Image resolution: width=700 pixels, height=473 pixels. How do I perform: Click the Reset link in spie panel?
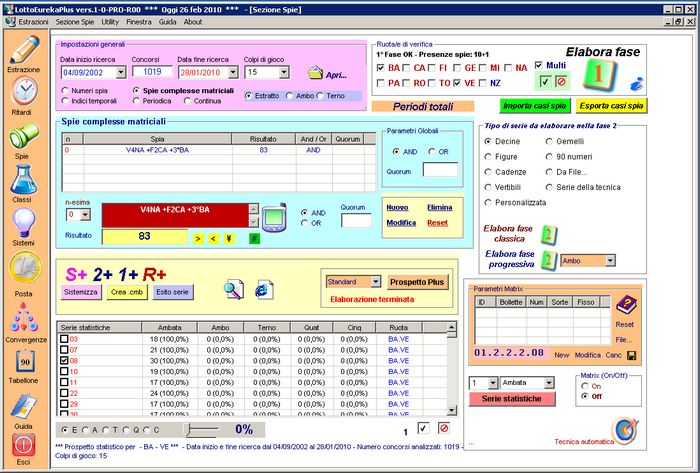point(437,223)
